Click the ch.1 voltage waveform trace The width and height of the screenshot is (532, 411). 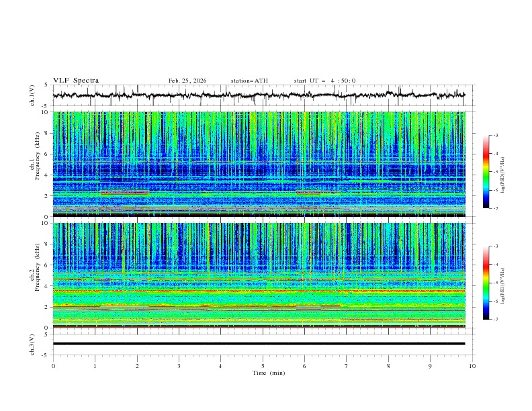coord(259,95)
